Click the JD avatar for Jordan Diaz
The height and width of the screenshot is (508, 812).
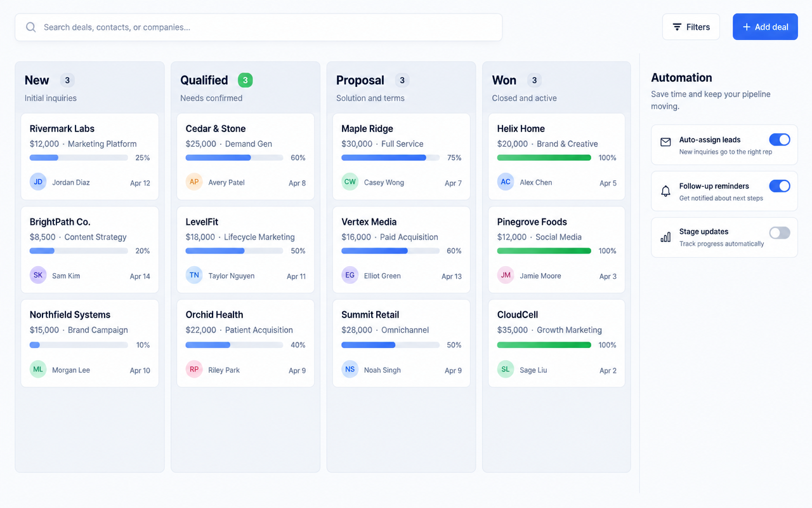pyautogui.click(x=38, y=182)
